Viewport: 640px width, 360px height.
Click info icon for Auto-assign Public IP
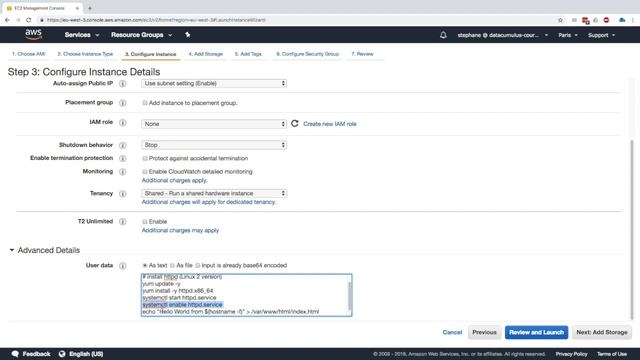pyautogui.click(x=122, y=84)
